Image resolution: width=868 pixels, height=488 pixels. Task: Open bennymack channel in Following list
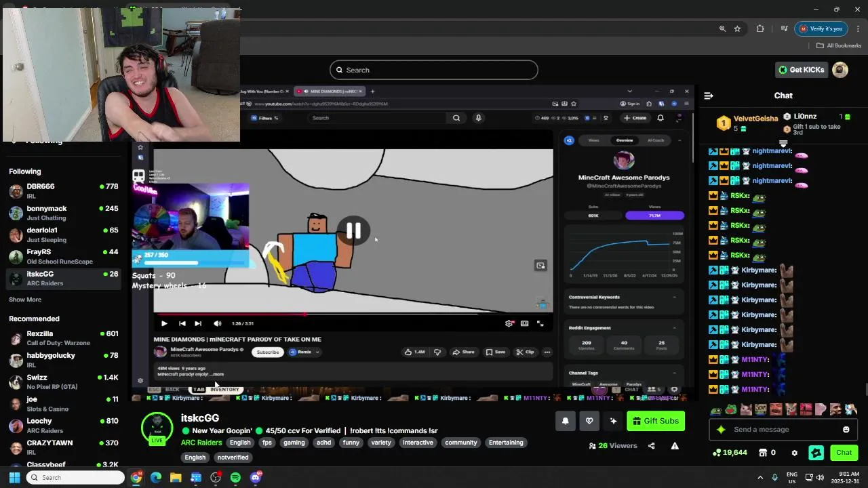coord(64,212)
